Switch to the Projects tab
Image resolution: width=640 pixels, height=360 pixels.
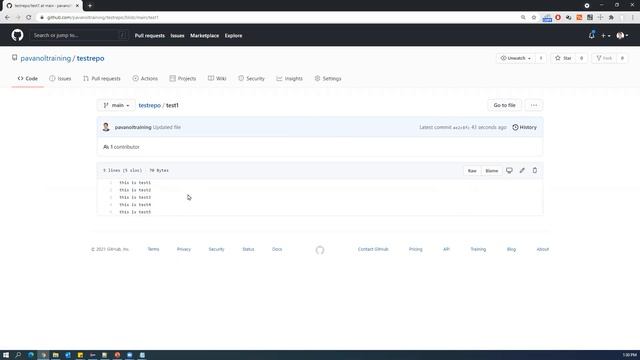coord(183,78)
